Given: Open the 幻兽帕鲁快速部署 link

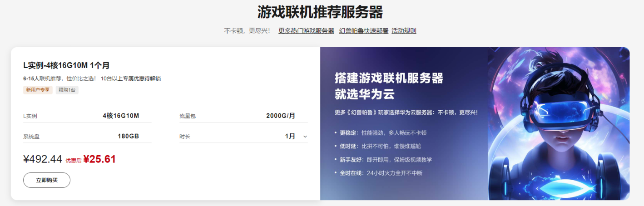Looking at the screenshot, I should pyautogui.click(x=364, y=31).
